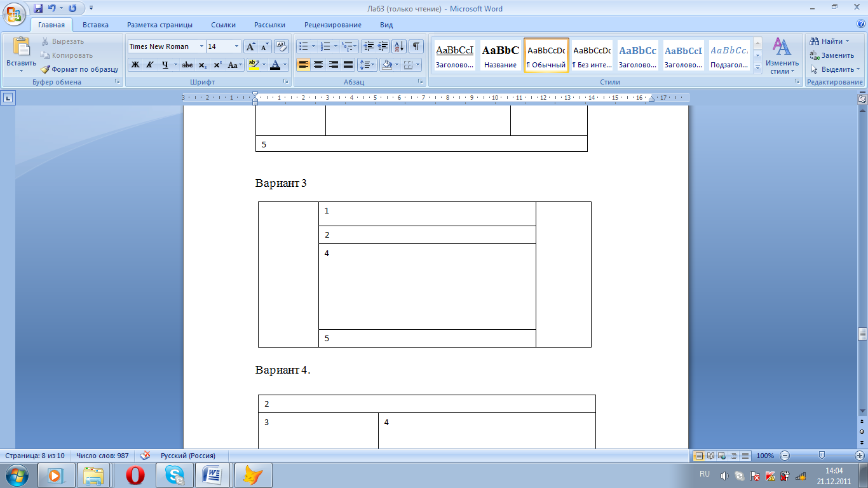The height and width of the screenshot is (488, 868).
Task: Save document via Quick Access toolbar
Action: [38, 8]
